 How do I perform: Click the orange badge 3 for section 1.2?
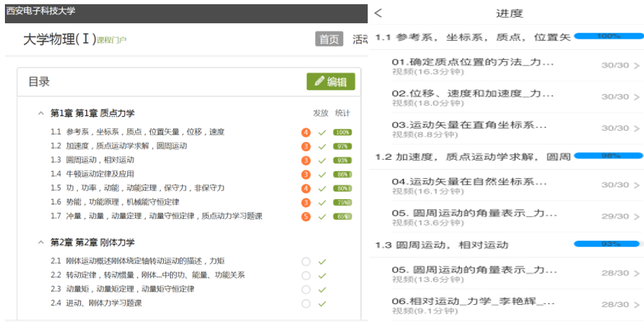[x=306, y=146]
